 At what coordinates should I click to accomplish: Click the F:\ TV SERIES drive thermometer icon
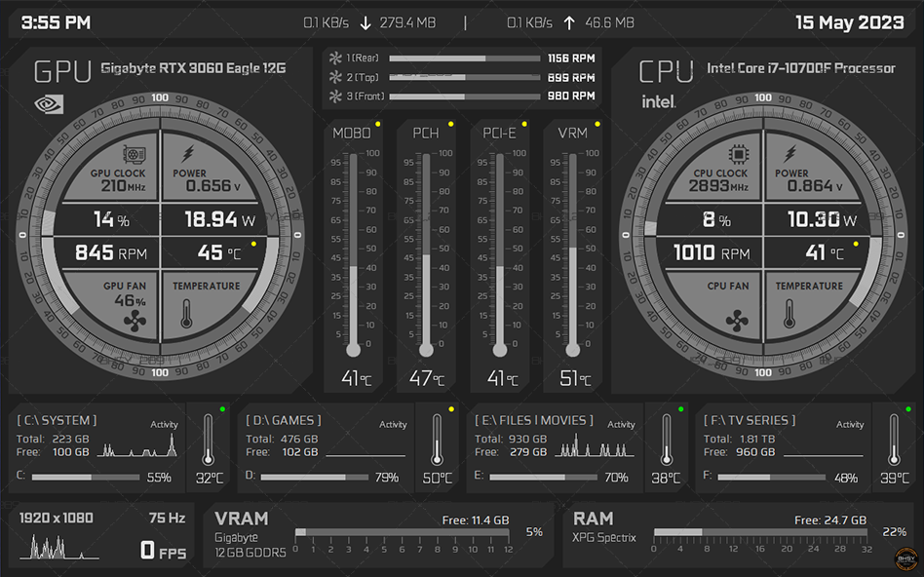pyautogui.click(x=894, y=440)
